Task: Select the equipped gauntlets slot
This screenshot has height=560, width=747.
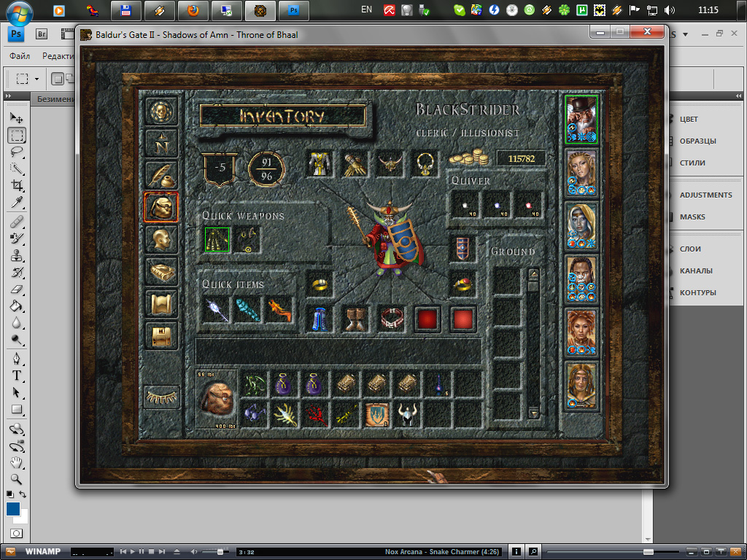Action: pos(355,164)
